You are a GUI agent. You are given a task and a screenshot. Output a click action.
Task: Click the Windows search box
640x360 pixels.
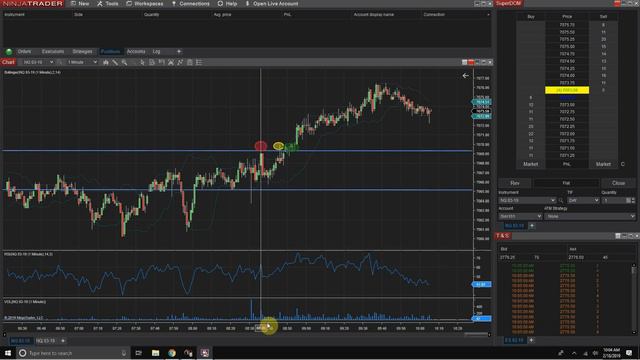(72, 353)
